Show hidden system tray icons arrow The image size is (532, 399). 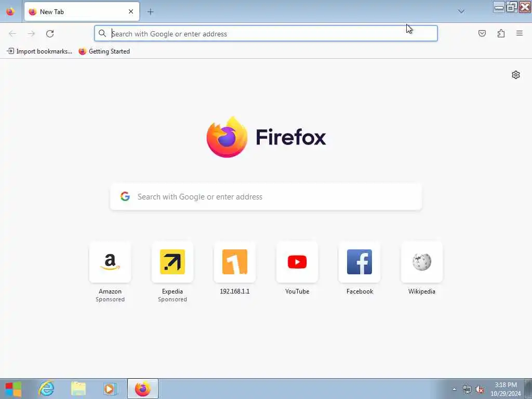454,389
